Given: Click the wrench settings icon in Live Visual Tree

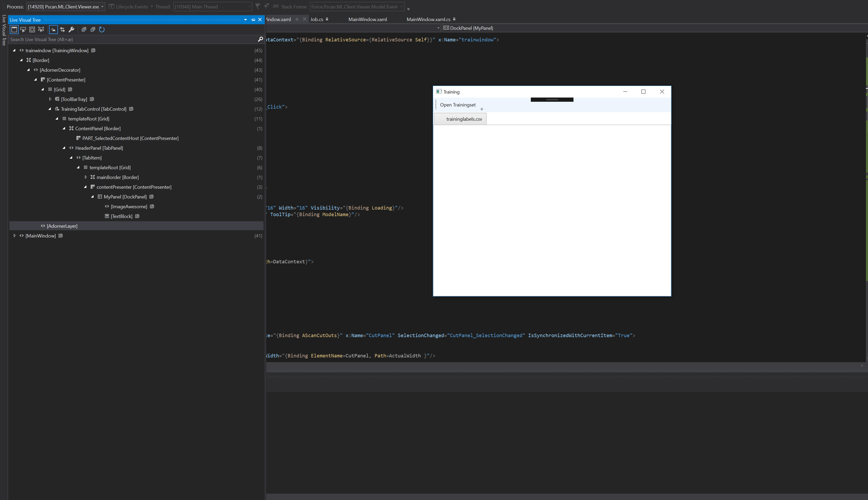Looking at the screenshot, I should tap(71, 30).
